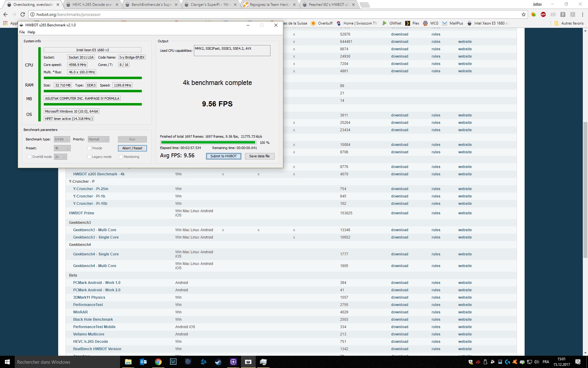The height and width of the screenshot is (368, 588).
Task: Open the File menu in HWBOT x265
Action: (22, 32)
